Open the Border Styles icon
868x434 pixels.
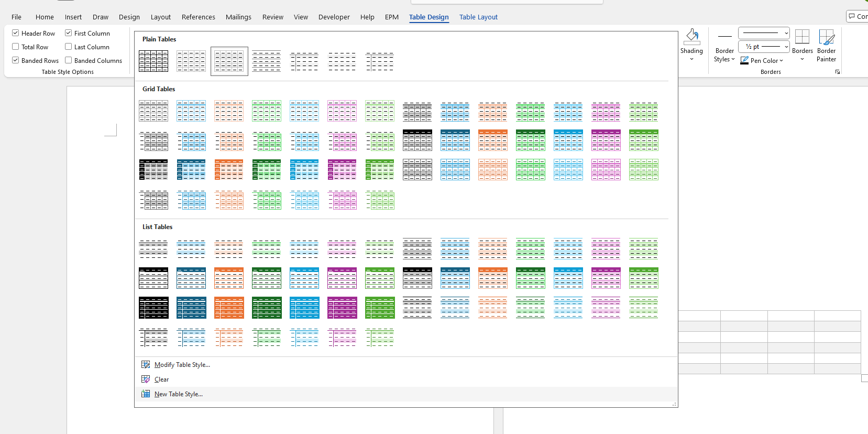[725, 37]
